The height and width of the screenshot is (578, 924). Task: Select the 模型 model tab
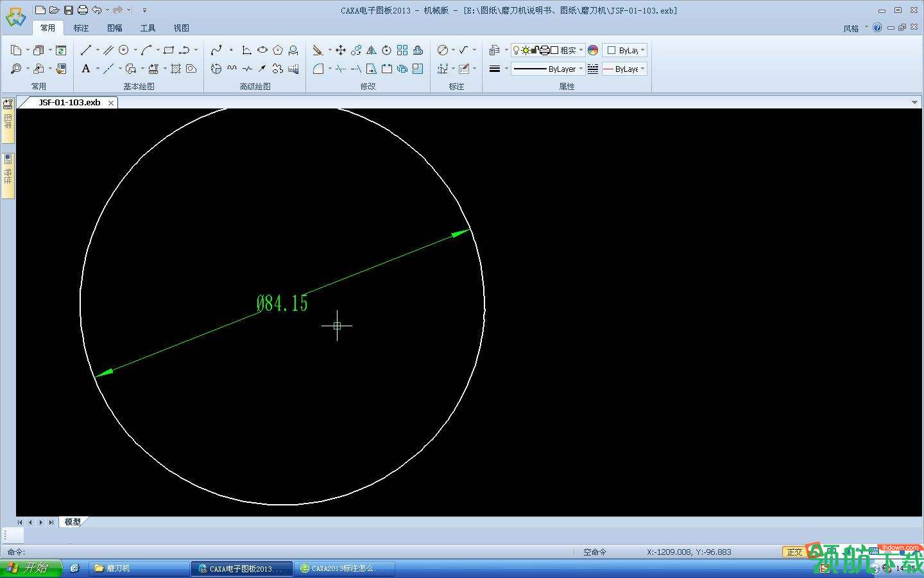coord(73,521)
